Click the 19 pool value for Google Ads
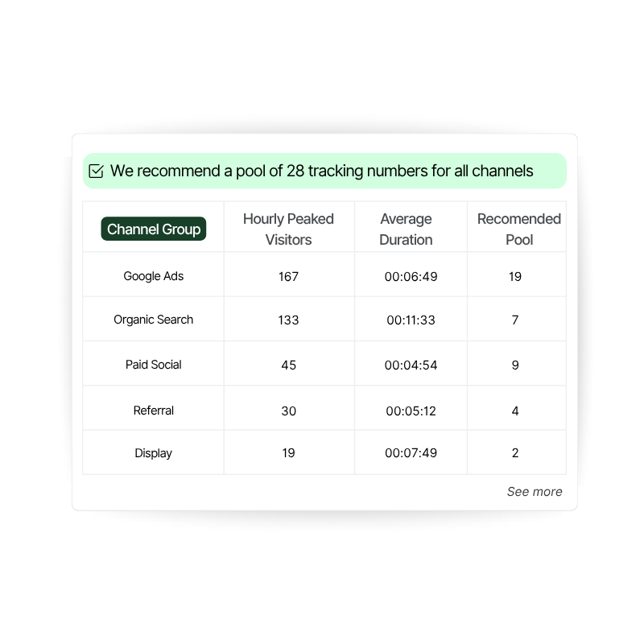Image resolution: width=644 pixels, height=644 pixels. (x=515, y=275)
